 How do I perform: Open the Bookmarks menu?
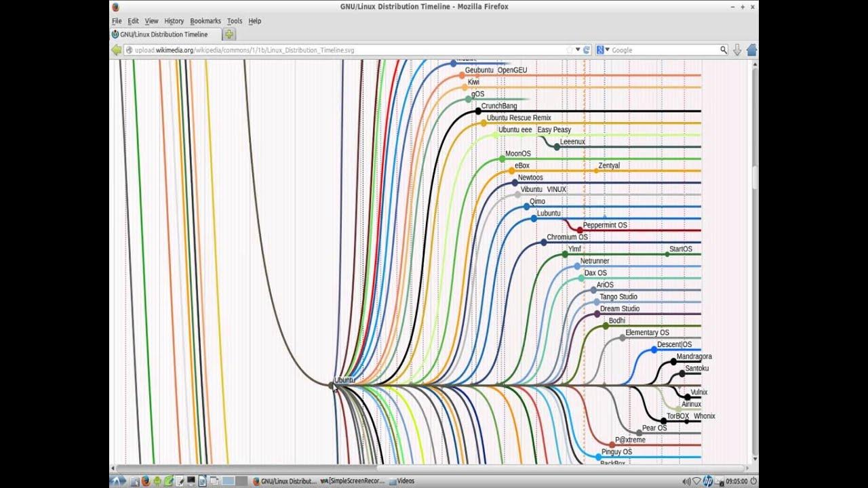click(x=205, y=21)
